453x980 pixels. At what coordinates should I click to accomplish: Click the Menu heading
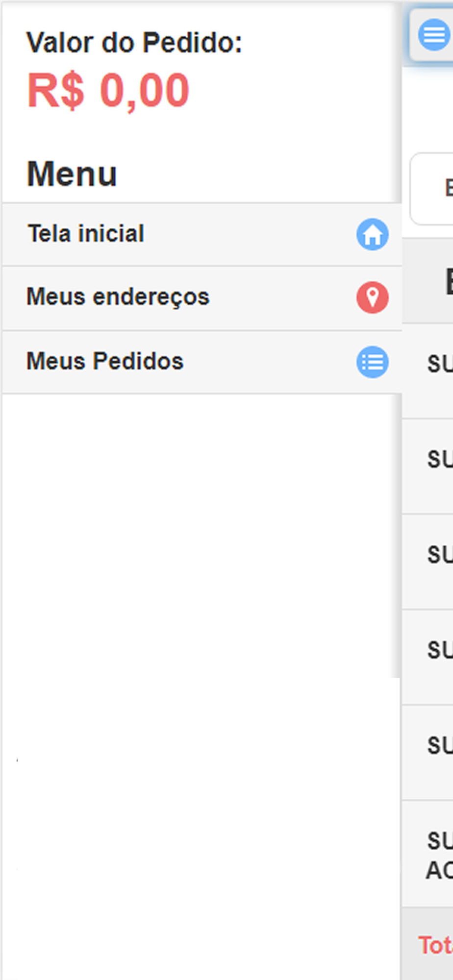pos(72,174)
